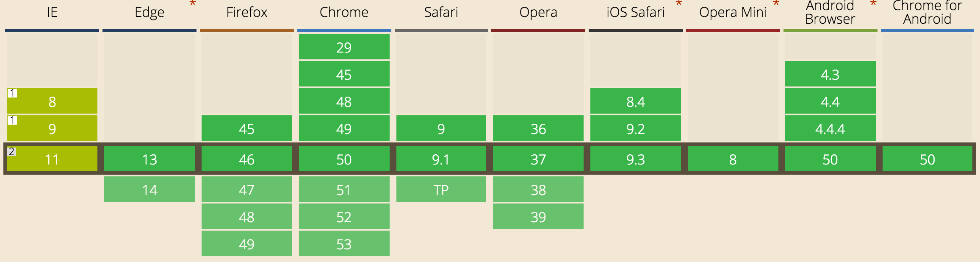The width and height of the screenshot is (980, 262).
Task: Select Chrome version 29 cell
Action: (344, 47)
